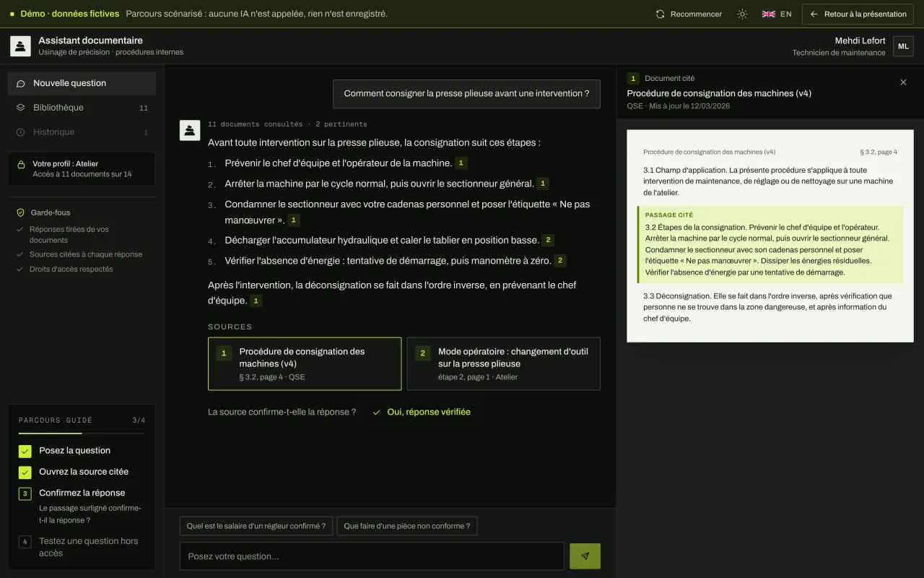
Task: Switch language with the UK flag
Action: click(x=769, y=14)
